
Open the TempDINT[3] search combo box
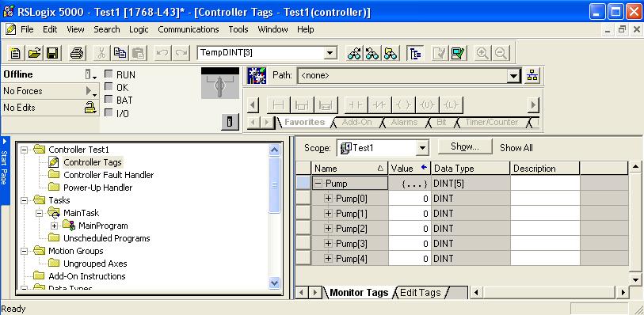pyautogui.click(x=330, y=53)
